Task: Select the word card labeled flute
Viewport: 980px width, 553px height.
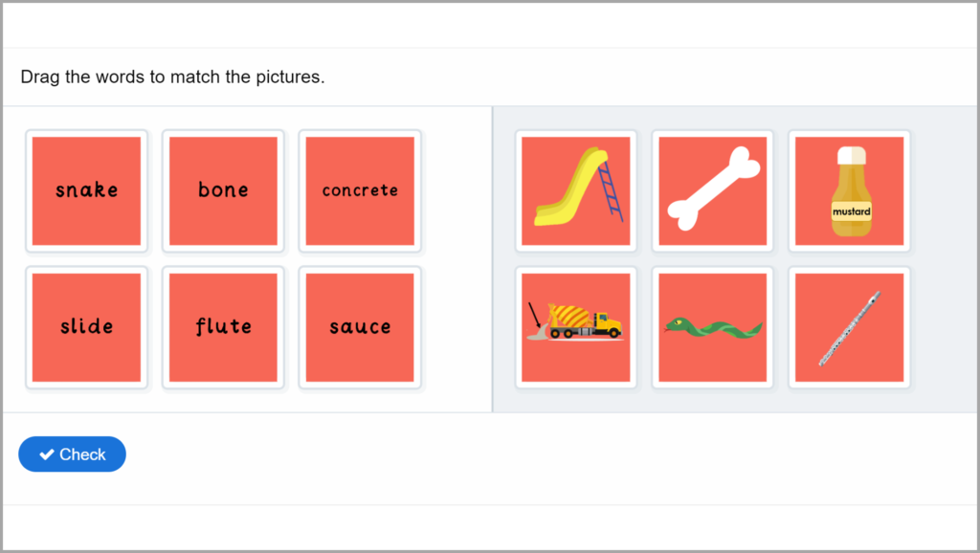Action: pos(223,326)
